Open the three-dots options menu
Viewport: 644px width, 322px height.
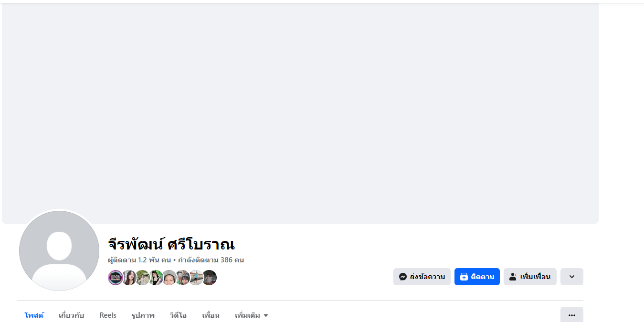[x=572, y=315]
